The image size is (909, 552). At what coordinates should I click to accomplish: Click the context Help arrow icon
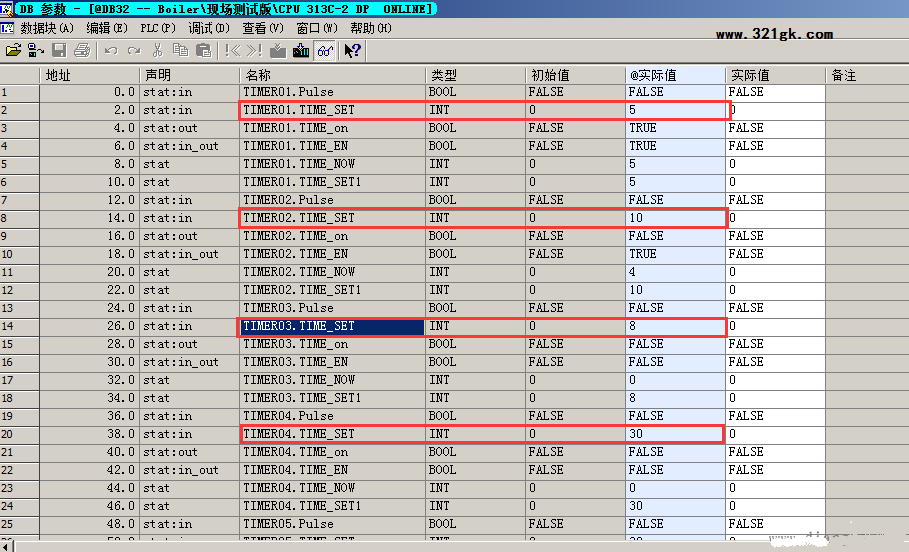tap(353, 50)
